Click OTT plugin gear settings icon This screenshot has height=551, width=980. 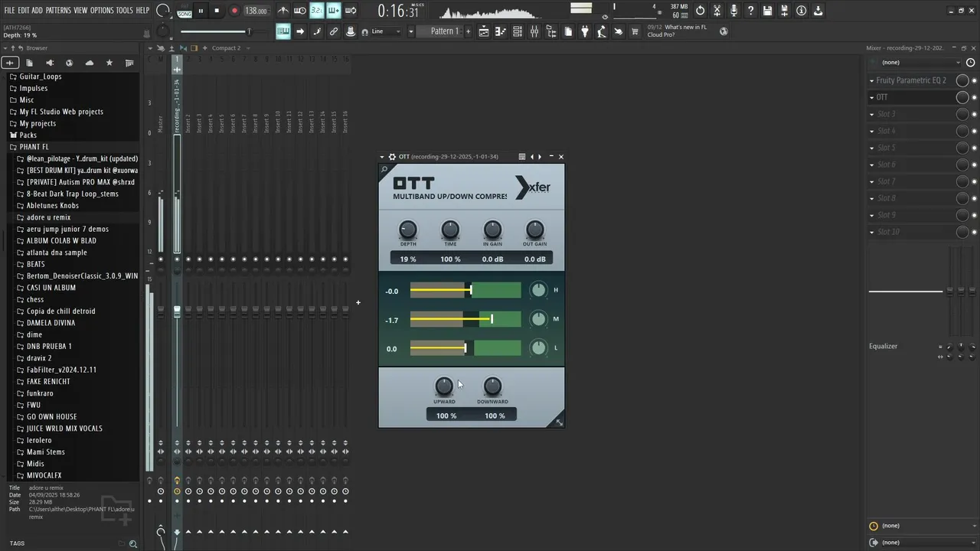[x=392, y=156]
